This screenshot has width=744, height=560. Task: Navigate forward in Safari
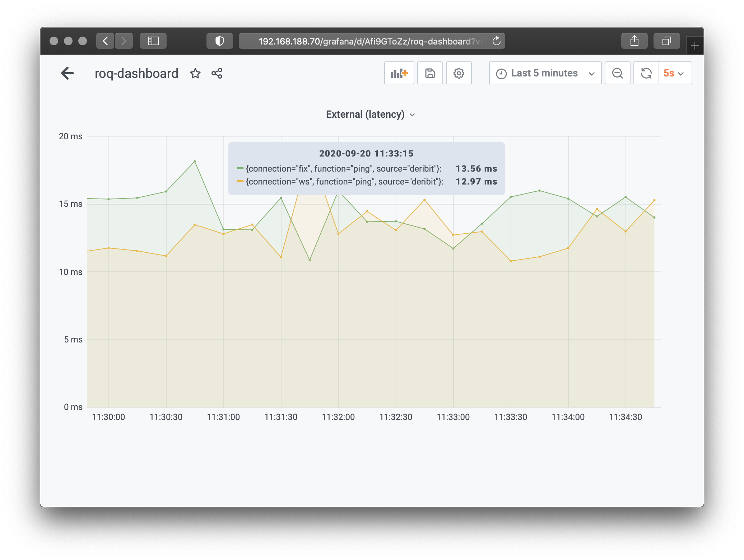coord(124,41)
